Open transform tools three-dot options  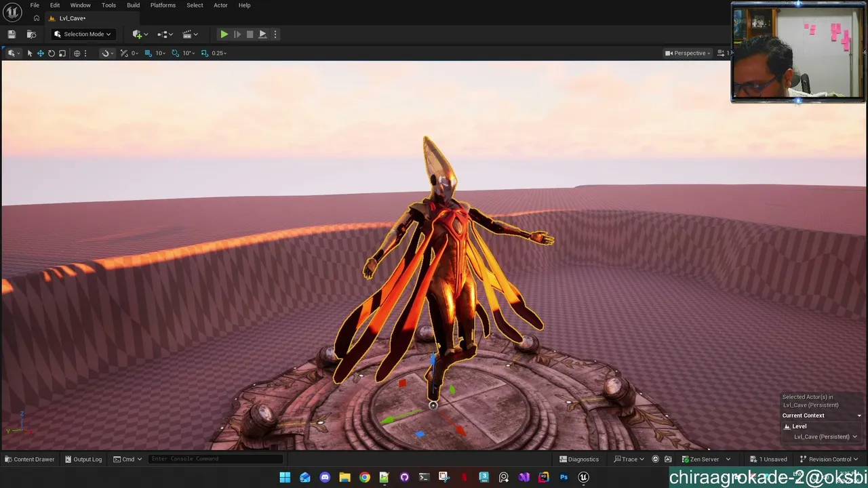pos(85,53)
